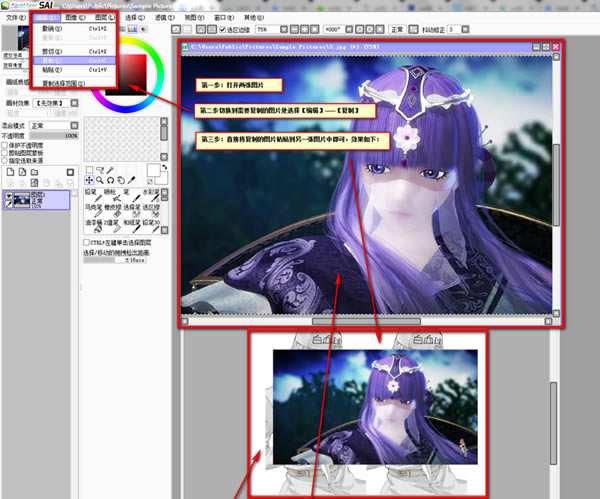The height and width of the screenshot is (499, 600).
Task: Enable 剪贴图层蒙板 clipping group checkbox
Action: tap(5, 153)
